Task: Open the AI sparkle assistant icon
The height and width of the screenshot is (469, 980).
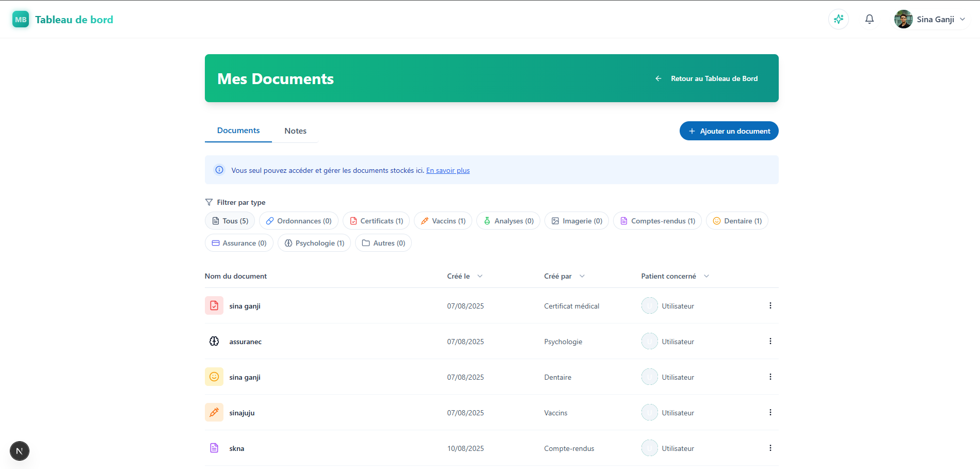Action: pos(839,20)
